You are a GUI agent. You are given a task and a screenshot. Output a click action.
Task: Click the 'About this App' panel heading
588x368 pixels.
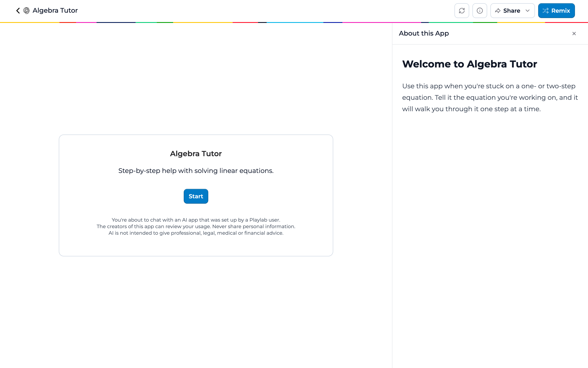click(x=424, y=33)
